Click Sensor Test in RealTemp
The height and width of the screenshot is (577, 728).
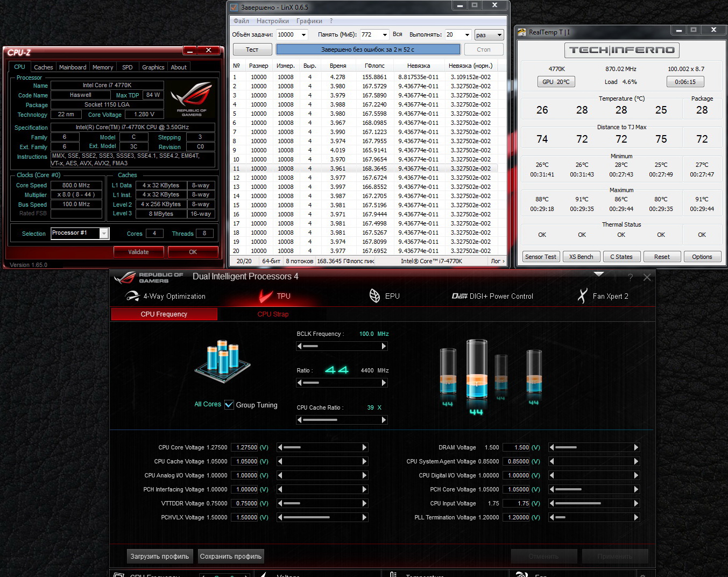click(x=541, y=257)
